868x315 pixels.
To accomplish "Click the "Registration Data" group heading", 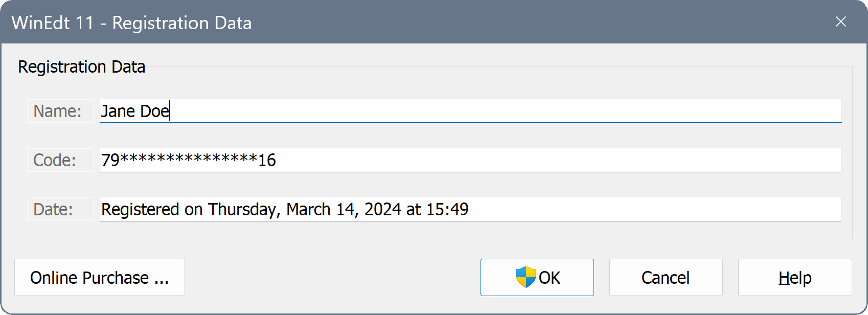I will pyautogui.click(x=82, y=67).
